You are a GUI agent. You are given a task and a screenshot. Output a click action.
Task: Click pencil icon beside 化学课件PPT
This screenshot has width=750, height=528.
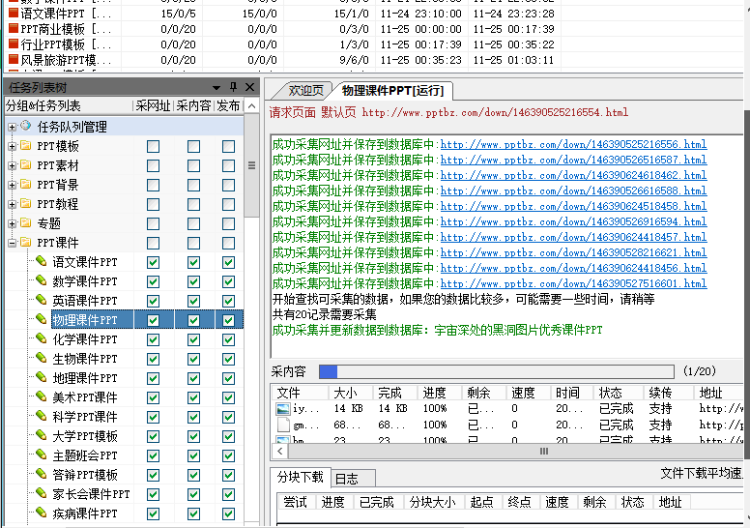pos(41,340)
